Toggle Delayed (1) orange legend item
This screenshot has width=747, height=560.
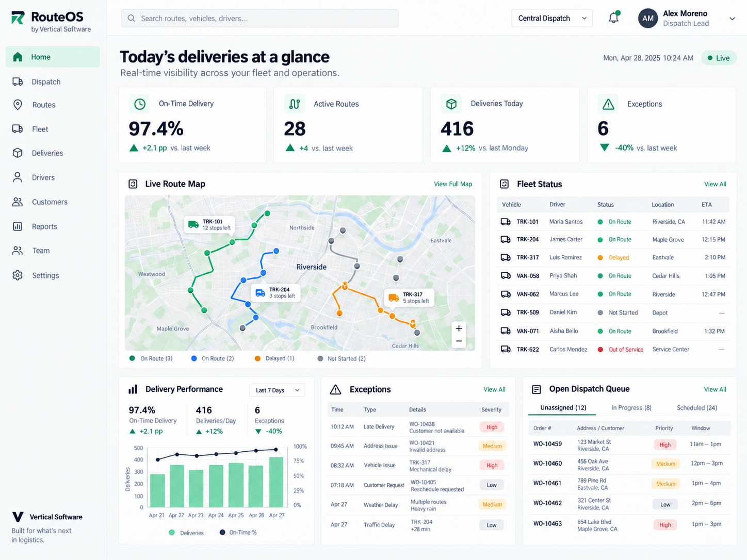click(x=274, y=358)
